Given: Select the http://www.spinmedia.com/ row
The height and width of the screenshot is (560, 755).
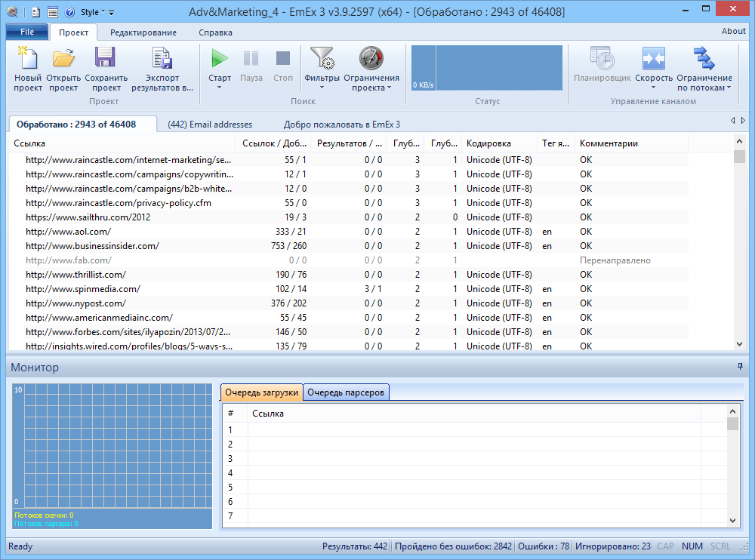Looking at the screenshot, I should click(349, 289).
